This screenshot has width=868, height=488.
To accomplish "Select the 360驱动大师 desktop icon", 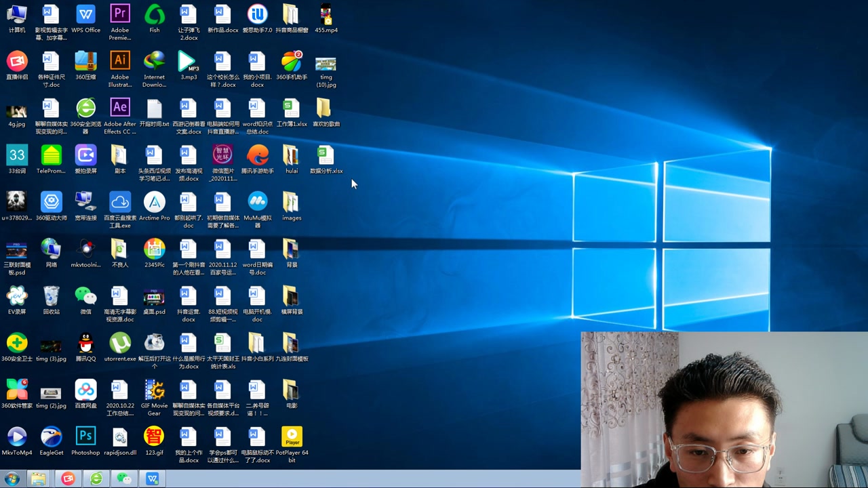I will coord(52,206).
